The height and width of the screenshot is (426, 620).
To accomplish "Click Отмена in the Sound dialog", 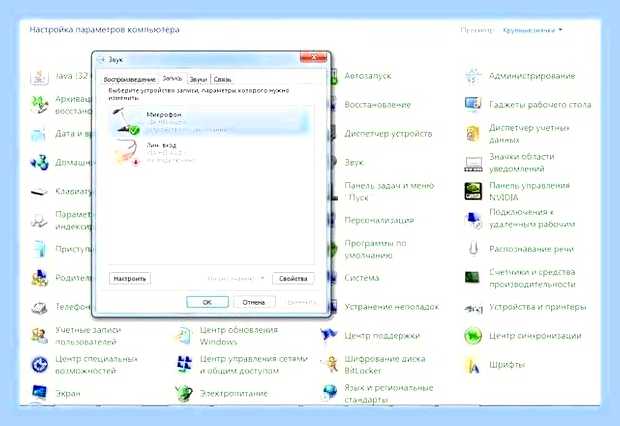I will [x=254, y=302].
